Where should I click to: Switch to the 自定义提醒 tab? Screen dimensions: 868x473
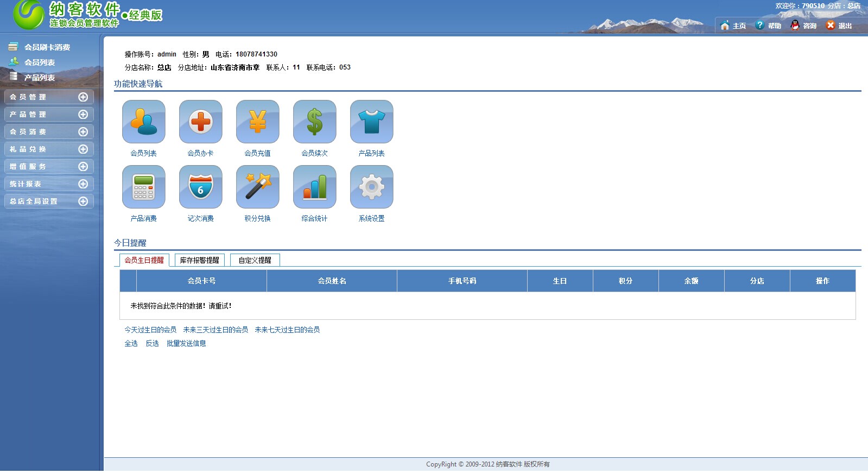[x=255, y=261]
